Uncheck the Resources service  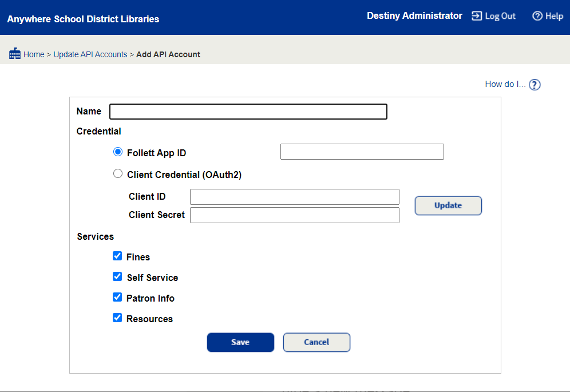117,318
